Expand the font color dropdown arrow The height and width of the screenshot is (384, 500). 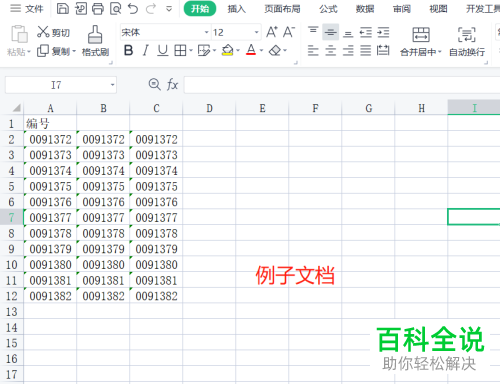click(x=261, y=51)
